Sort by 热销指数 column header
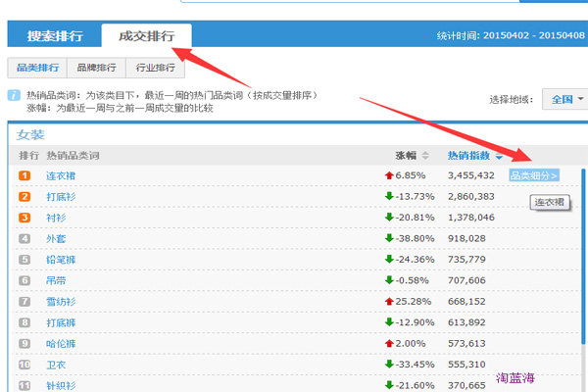Image resolution: width=588 pixels, height=392 pixels. click(468, 155)
